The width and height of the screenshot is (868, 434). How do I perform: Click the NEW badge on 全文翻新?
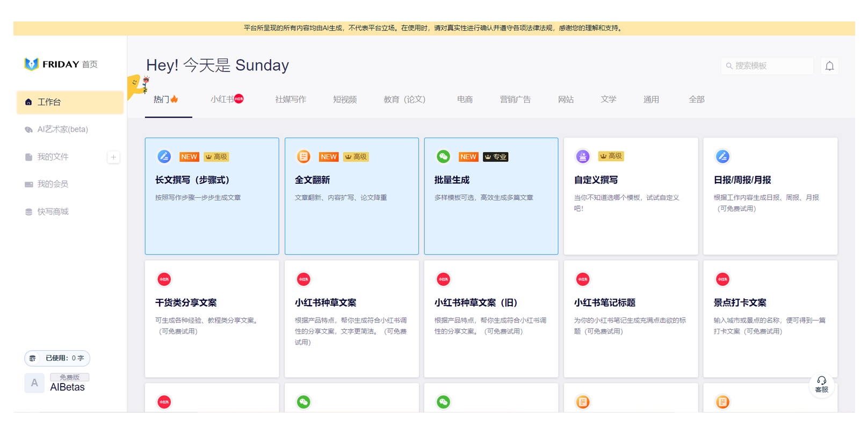329,157
